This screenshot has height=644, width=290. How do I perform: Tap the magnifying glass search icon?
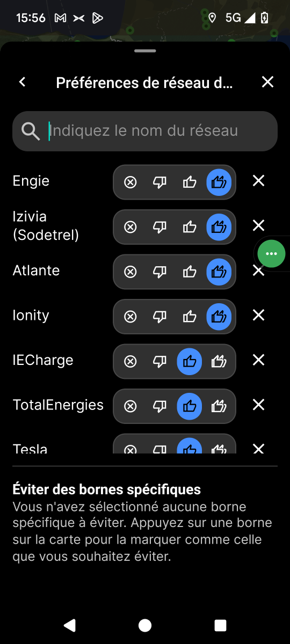(x=31, y=131)
